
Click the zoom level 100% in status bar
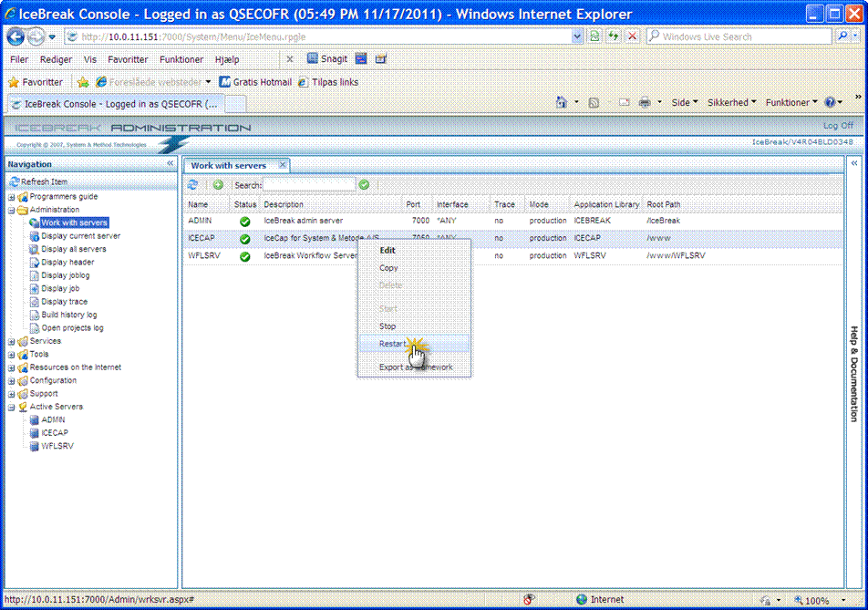817,600
